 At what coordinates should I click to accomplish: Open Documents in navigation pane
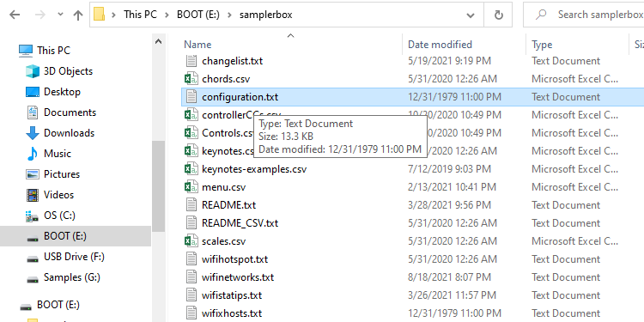(70, 112)
